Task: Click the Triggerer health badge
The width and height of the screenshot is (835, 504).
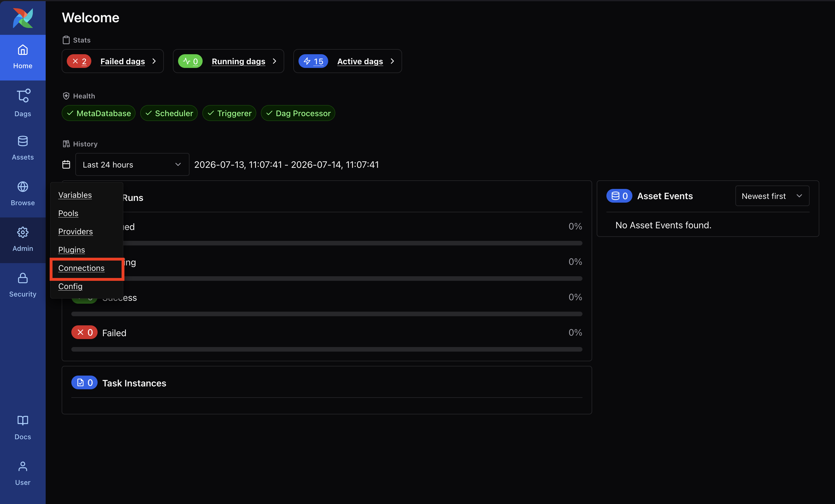Action: [x=229, y=113]
